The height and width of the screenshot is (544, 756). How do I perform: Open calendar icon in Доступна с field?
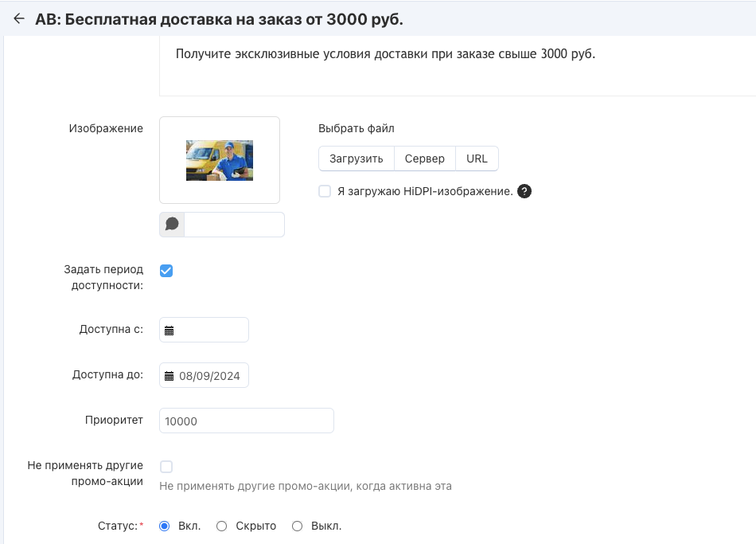coord(170,331)
